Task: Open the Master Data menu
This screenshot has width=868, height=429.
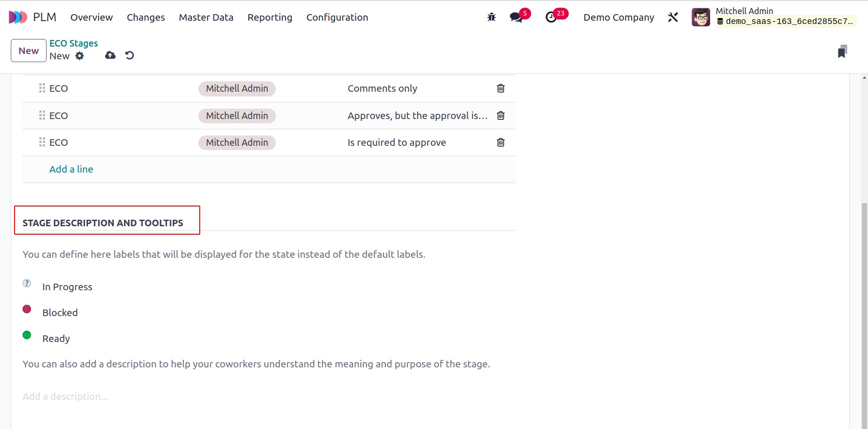Action: click(206, 17)
